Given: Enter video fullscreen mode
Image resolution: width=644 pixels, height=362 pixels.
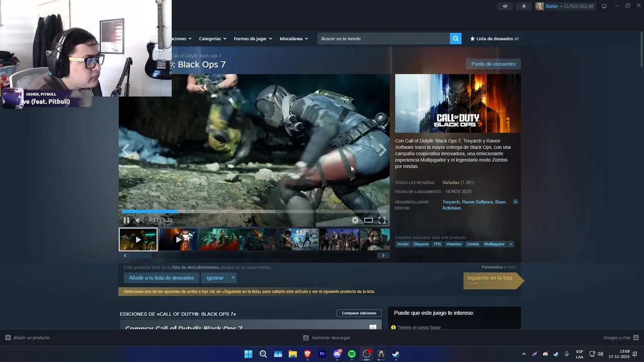Looking at the screenshot, I should click(382, 220).
